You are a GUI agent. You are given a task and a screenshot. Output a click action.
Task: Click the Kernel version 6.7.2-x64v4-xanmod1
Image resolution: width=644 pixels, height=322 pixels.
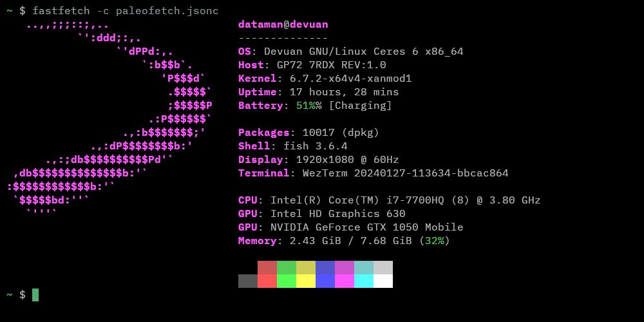[350, 79]
